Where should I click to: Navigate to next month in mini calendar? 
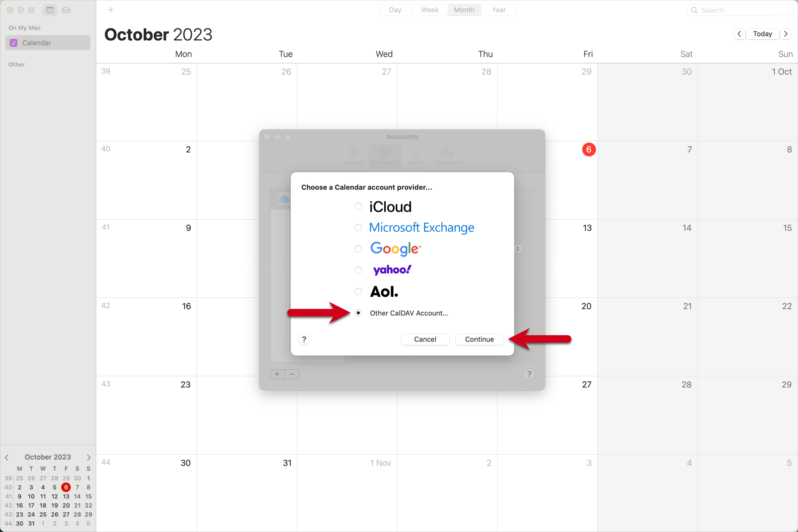89,457
